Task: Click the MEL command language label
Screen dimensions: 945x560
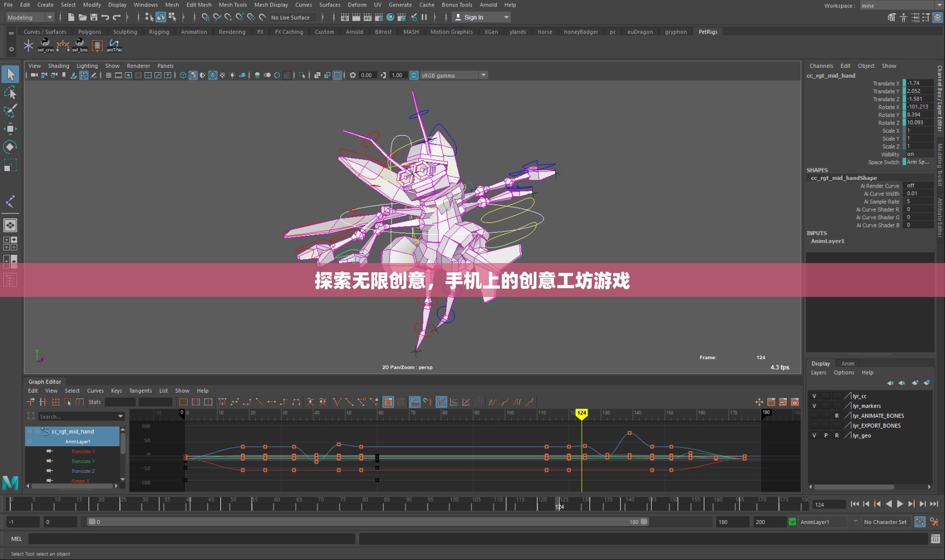Action: (x=16, y=539)
